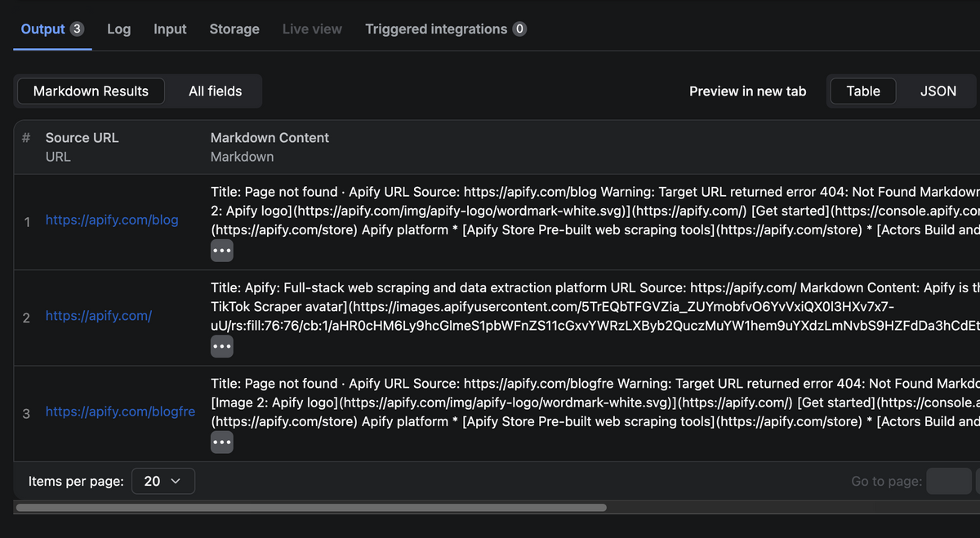Screen dimensions: 980x538
Task: Show full Markdown content for row 3
Action: [221, 442]
